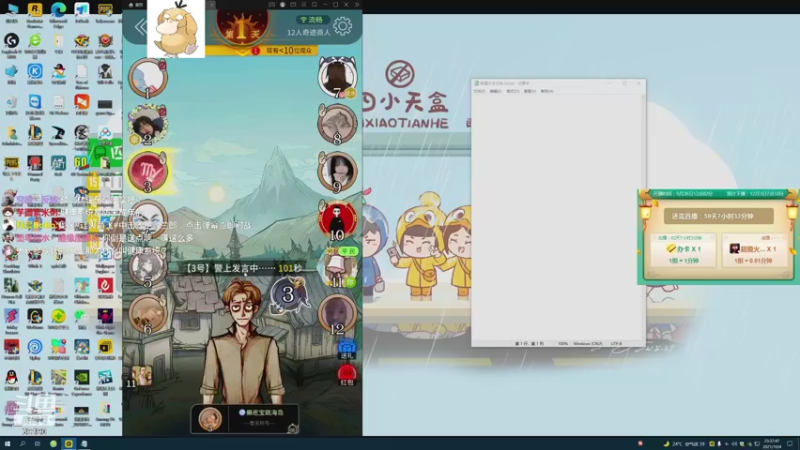Open the red 红包 envelope icon
This screenshot has height=450, width=800.
[x=347, y=375]
